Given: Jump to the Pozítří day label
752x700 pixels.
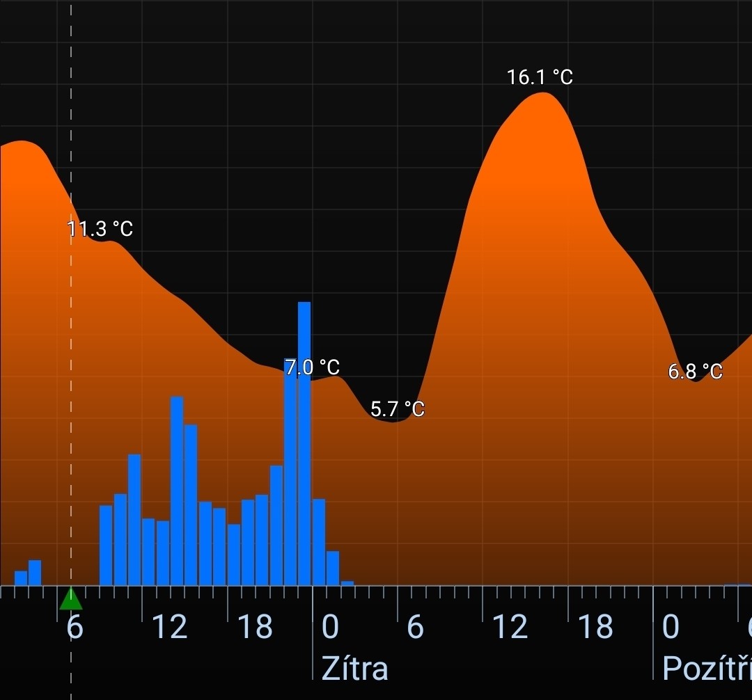Looking at the screenshot, I should 706,669.
